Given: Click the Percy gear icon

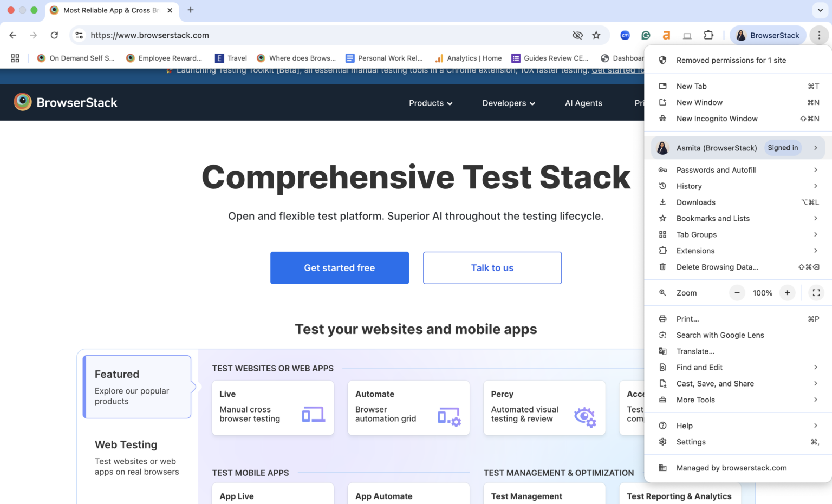Looking at the screenshot, I should (584, 417).
